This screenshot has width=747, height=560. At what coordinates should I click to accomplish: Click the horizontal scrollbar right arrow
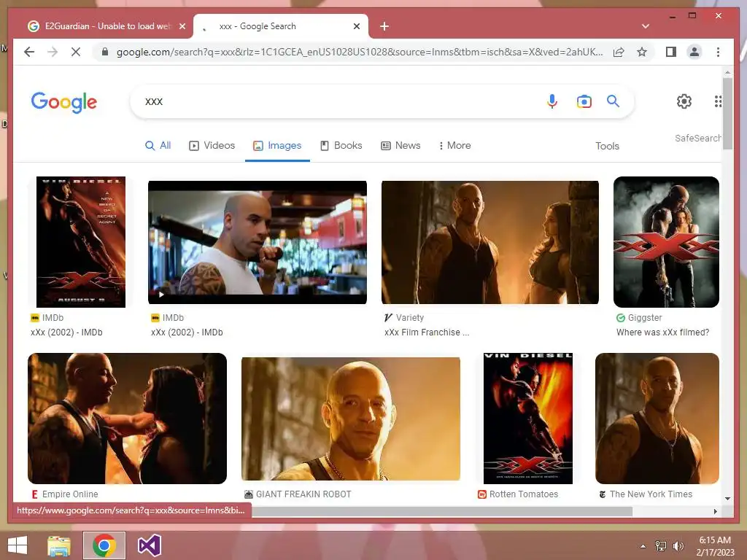(715, 511)
